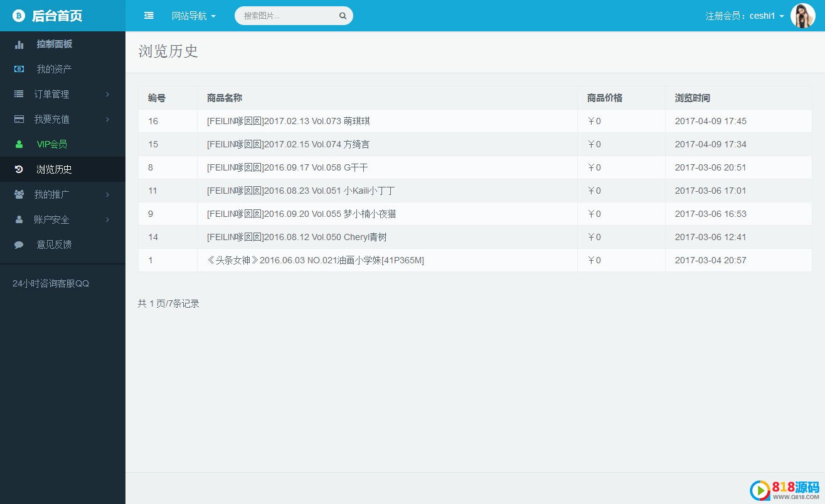Open 意见反馈 feedback page
825x504 pixels.
tap(54, 244)
